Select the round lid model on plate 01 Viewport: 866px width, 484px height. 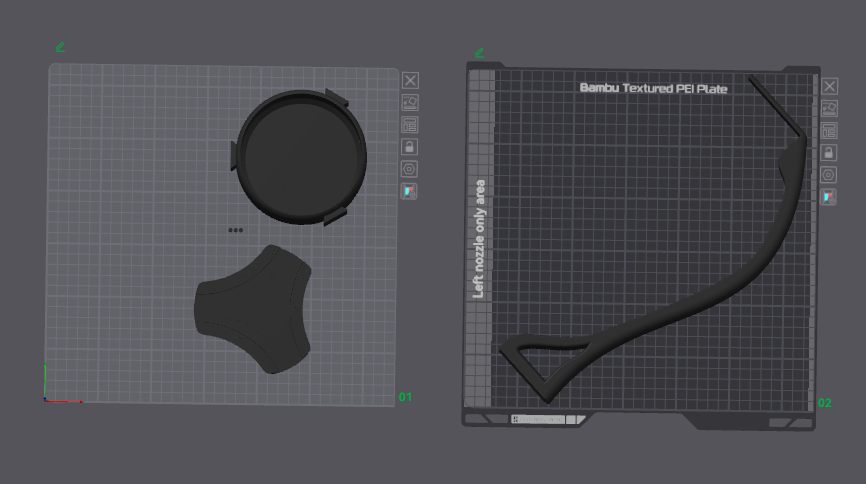click(x=300, y=157)
